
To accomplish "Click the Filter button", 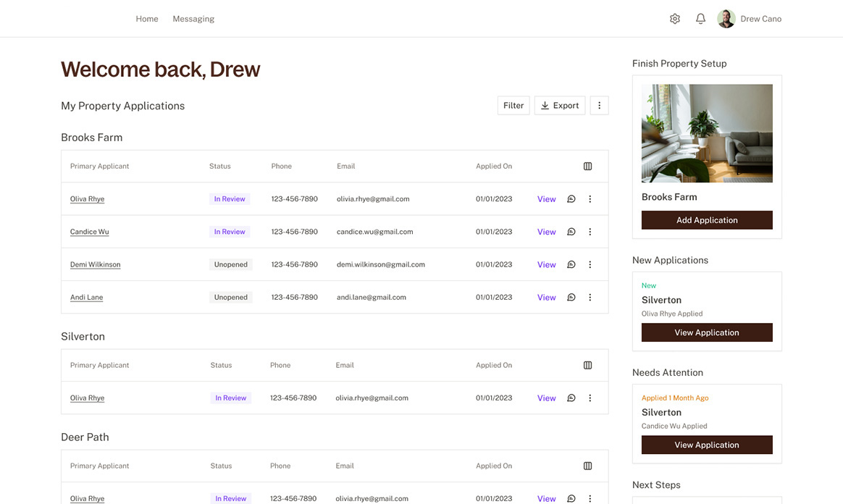I will (x=513, y=106).
